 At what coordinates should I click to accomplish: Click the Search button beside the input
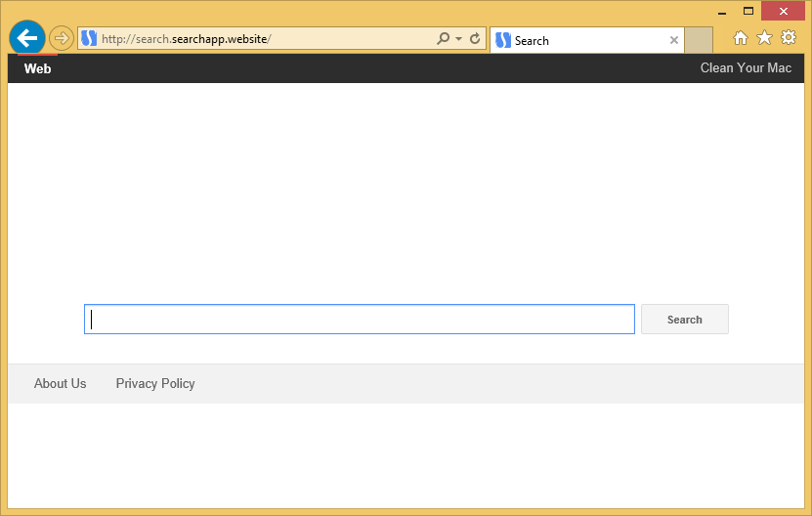tap(684, 320)
